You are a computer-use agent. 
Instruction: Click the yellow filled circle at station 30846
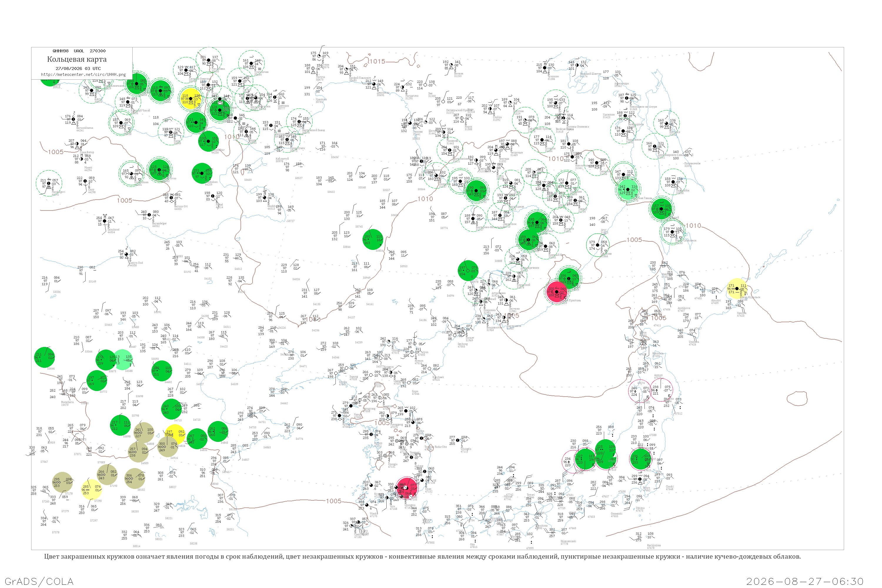point(191,98)
